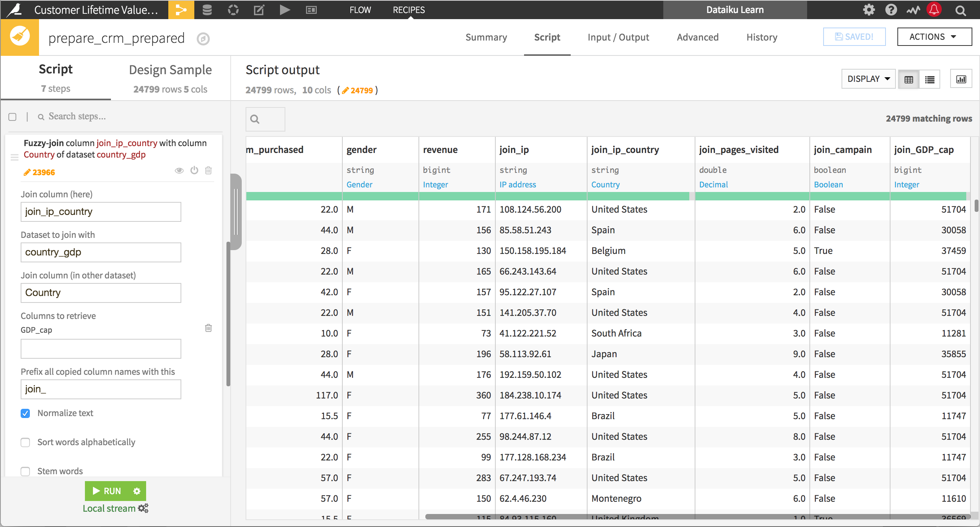Click green validity bar under join_ip column
Screen dimensions: 980x527
pyautogui.click(x=541, y=196)
